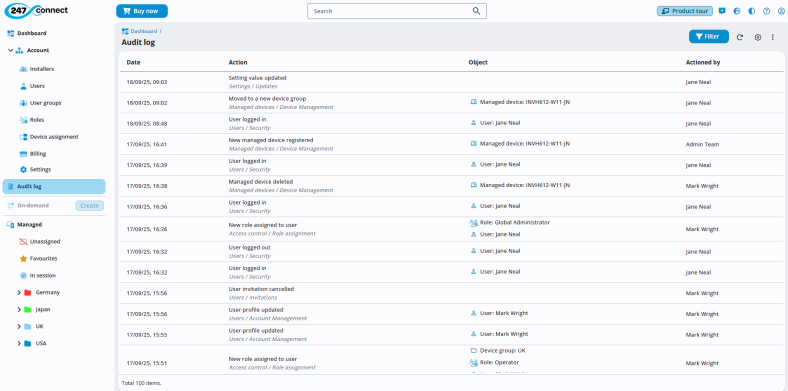Select the On-demand sidebar item
This screenshot has height=391, width=788.
[x=33, y=206]
